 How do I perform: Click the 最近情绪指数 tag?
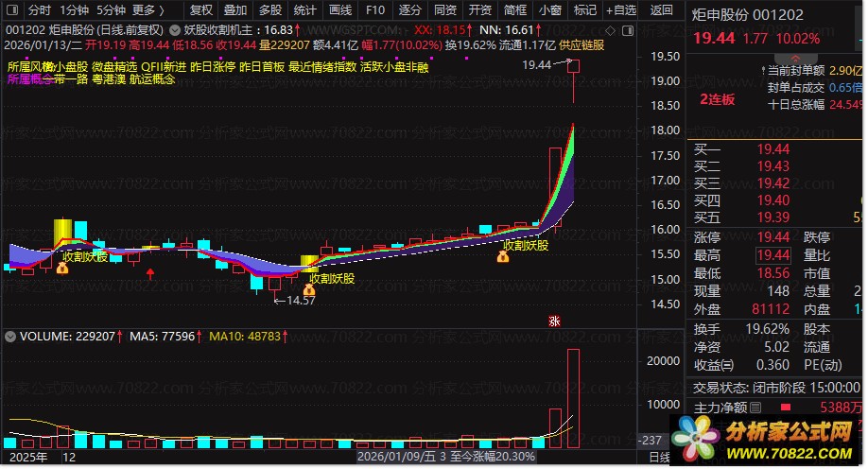(x=322, y=67)
